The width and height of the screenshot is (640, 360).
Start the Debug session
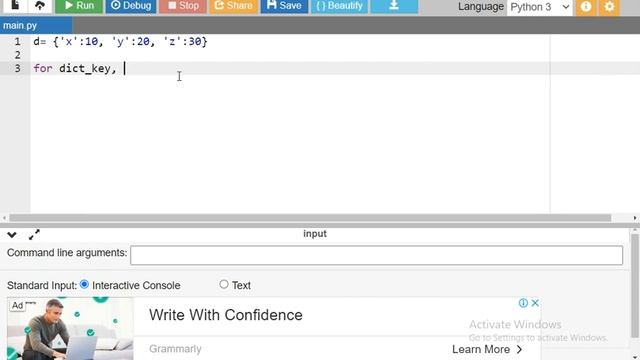tap(131, 6)
